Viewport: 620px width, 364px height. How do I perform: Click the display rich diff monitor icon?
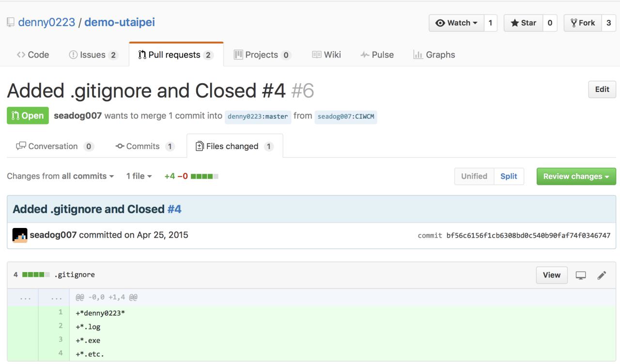[x=581, y=275]
